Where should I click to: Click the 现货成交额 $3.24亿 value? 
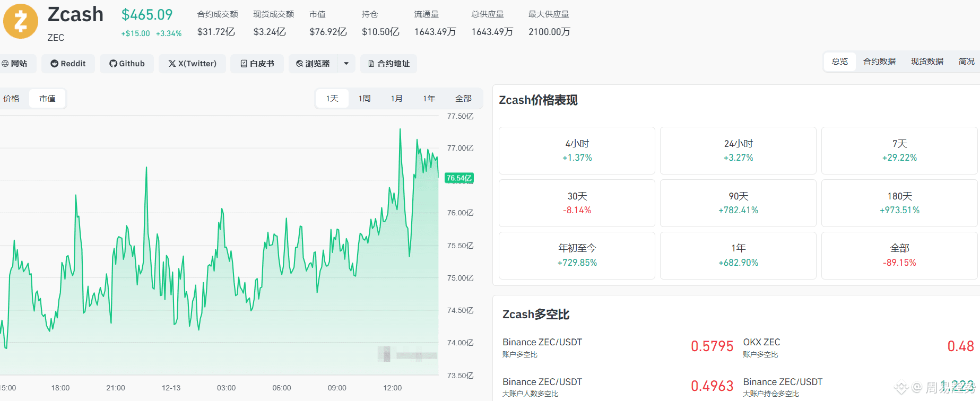click(x=270, y=32)
